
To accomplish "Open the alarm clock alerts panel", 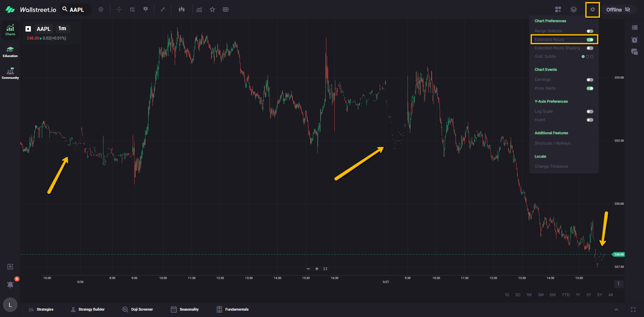I will pyautogui.click(x=634, y=40).
